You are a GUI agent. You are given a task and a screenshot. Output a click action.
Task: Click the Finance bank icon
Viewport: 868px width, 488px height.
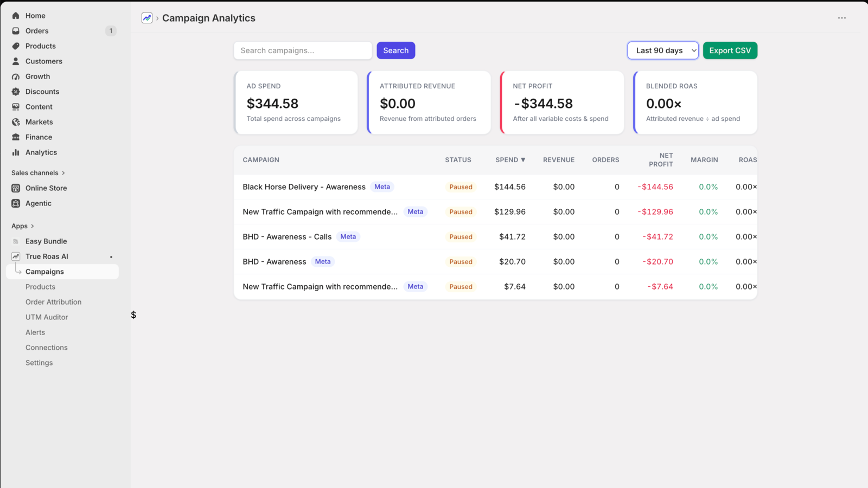click(x=16, y=137)
